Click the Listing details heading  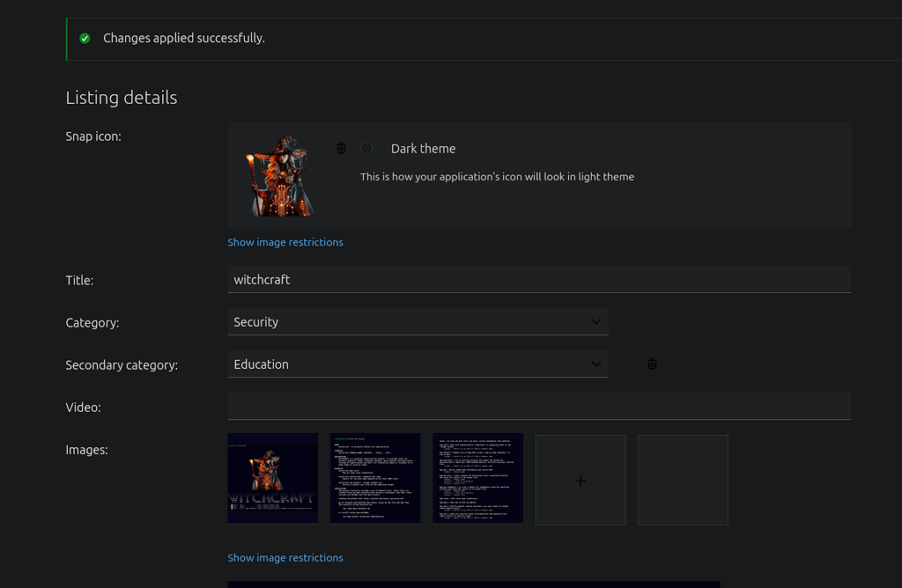coord(122,98)
